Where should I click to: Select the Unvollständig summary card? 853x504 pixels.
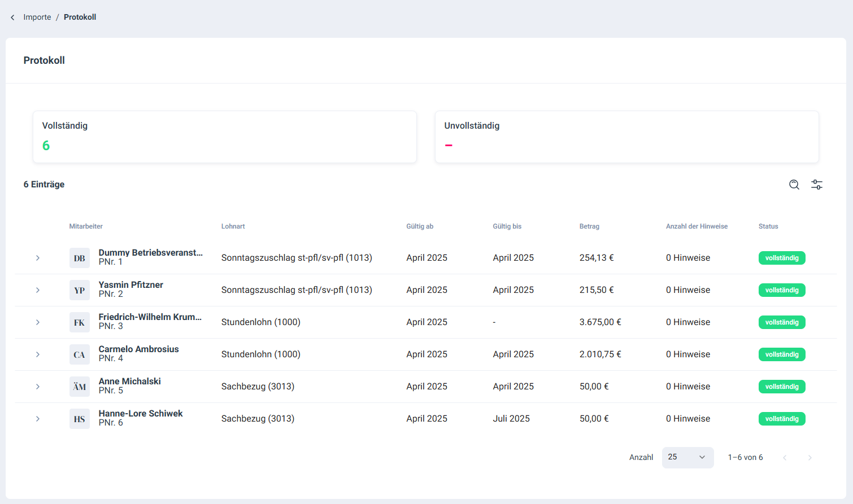pos(626,137)
